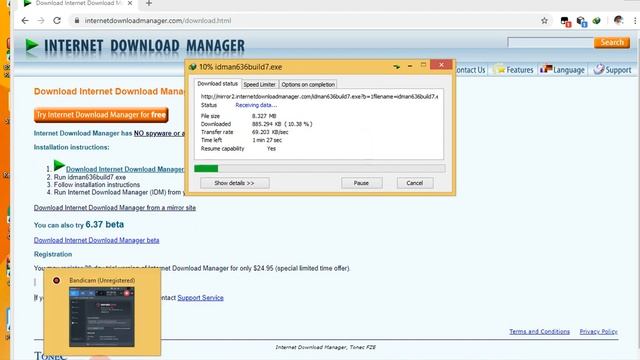
Task: Open the Privacy Policy link
Action: coord(598,331)
